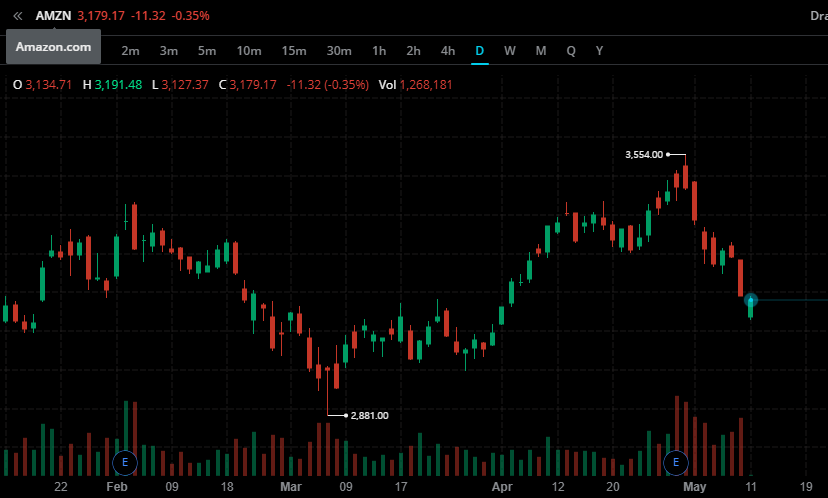Click the 3,554.00 high price label
Image resolution: width=828 pixels, height=498 pixels.
[644, 155]
